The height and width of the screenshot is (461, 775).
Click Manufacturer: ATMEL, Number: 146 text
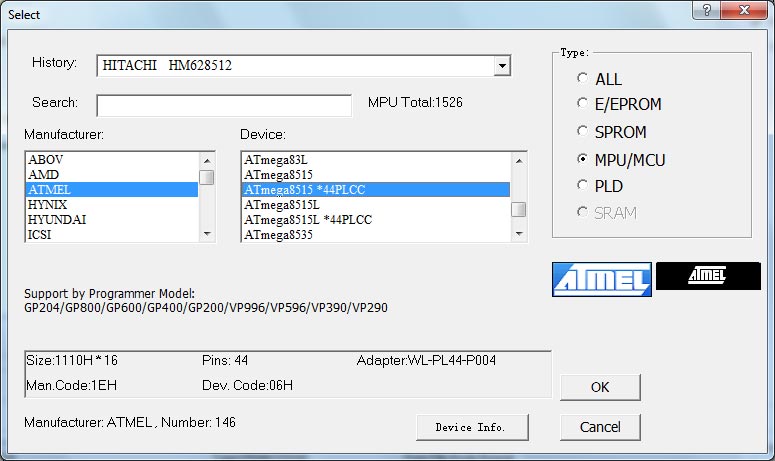coord(130,422)
